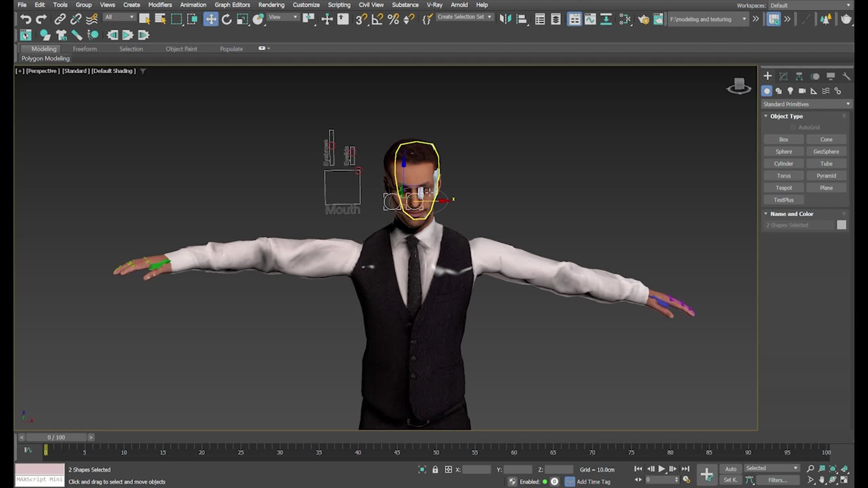Switch to the Lights creation category

[x=790, y=90]
